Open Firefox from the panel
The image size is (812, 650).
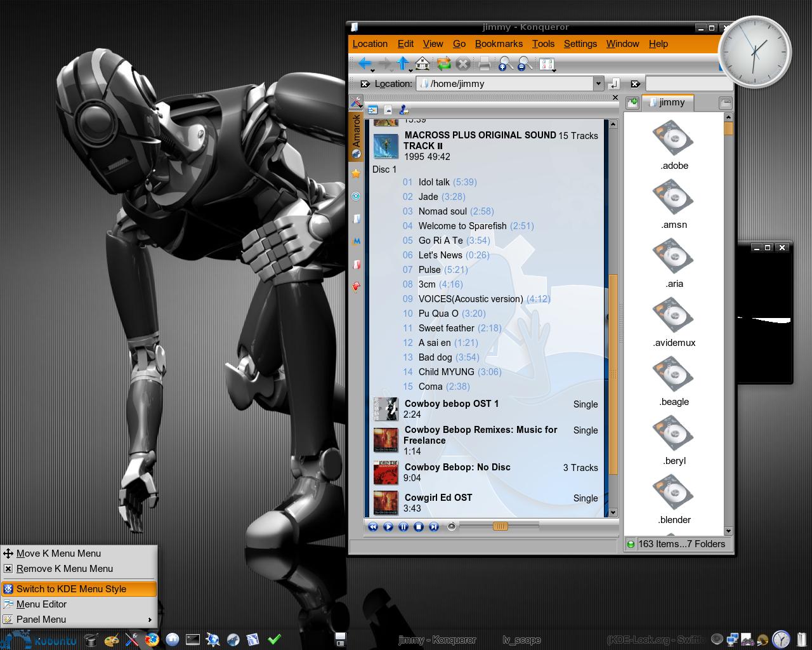[x=152, y=639]
